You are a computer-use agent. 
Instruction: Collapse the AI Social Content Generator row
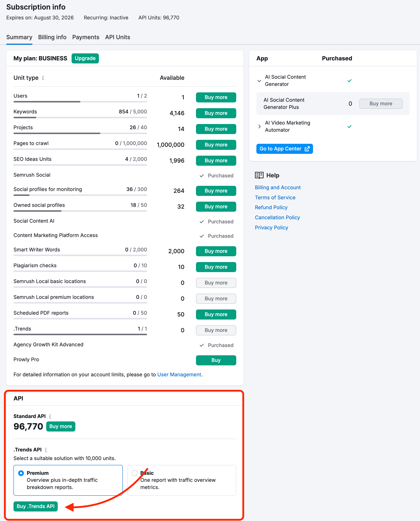[259, 81]
